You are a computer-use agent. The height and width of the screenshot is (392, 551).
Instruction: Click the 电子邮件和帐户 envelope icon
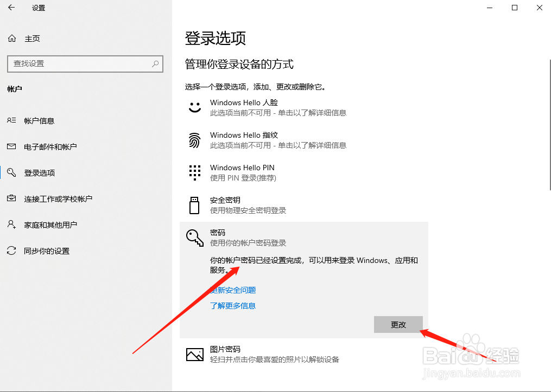click(11, 146)
